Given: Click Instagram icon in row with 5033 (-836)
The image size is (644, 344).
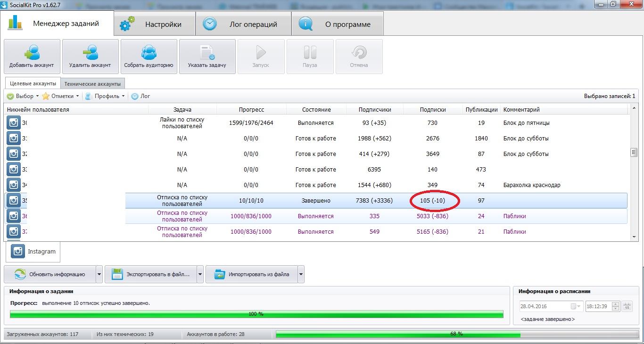Looking at the screenshot, I should (14, 216).
